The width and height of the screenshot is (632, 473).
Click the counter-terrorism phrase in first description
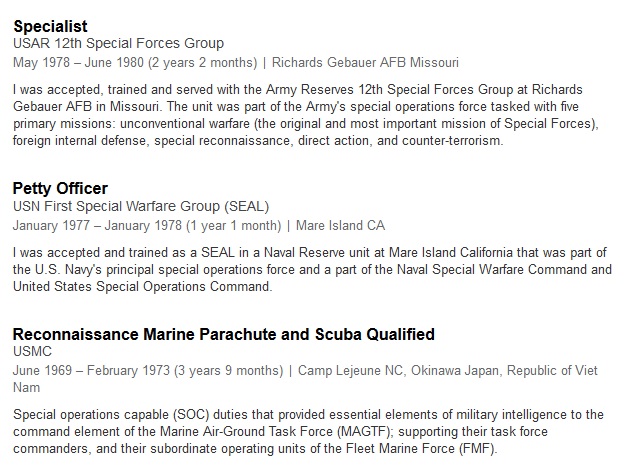[x=451, y=141]
